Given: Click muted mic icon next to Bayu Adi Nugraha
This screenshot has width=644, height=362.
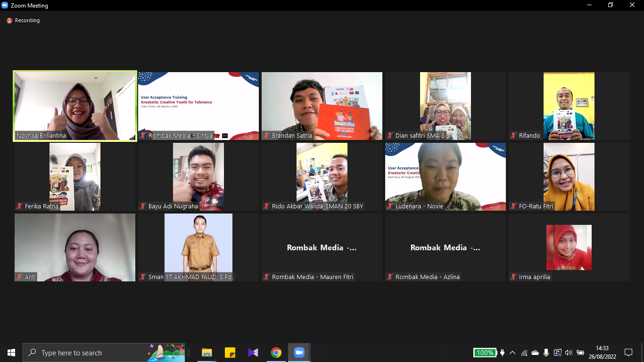Looking at the screenshot, I should coord(143,206).
